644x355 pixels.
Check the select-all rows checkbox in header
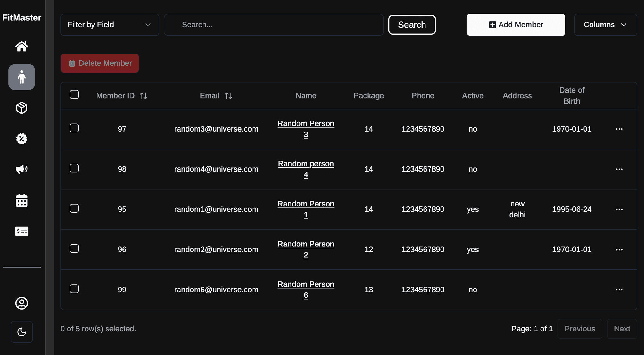74,94
